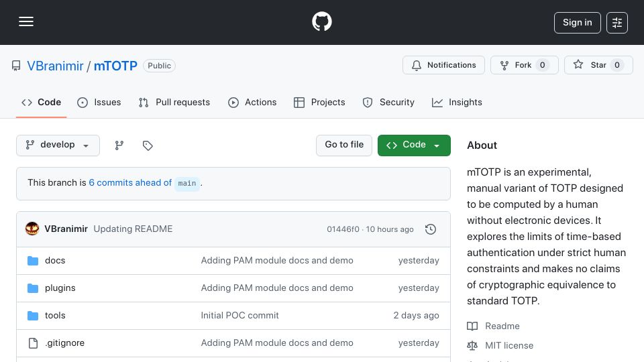View repository tags icon
This screenshot has height=362, width=644.
pyautogui.click(x=148, y=145)
